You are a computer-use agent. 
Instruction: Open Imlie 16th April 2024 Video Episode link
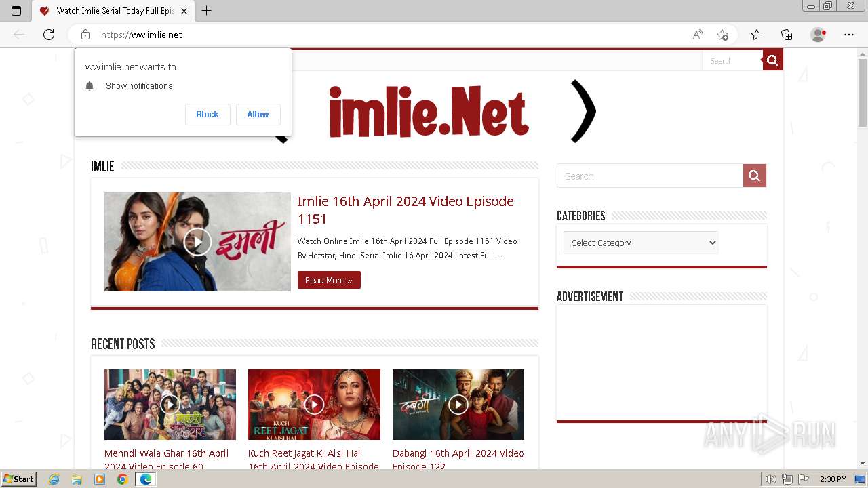click(x=406, y=210)
